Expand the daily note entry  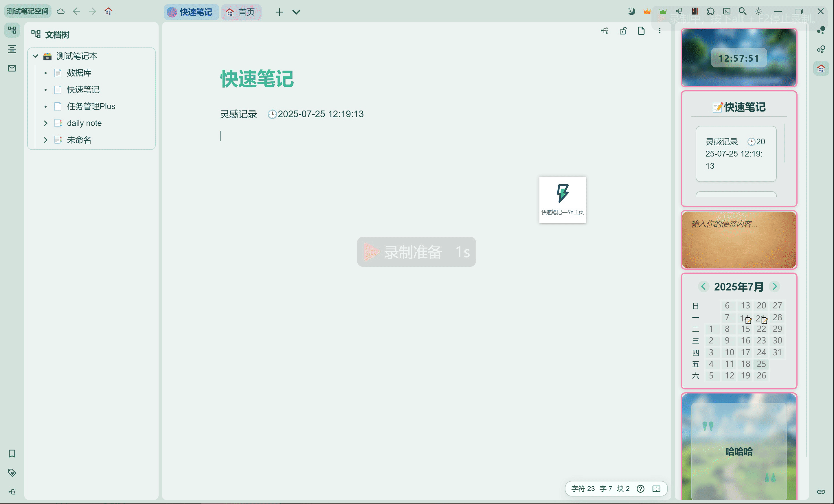tap(45, 123)
